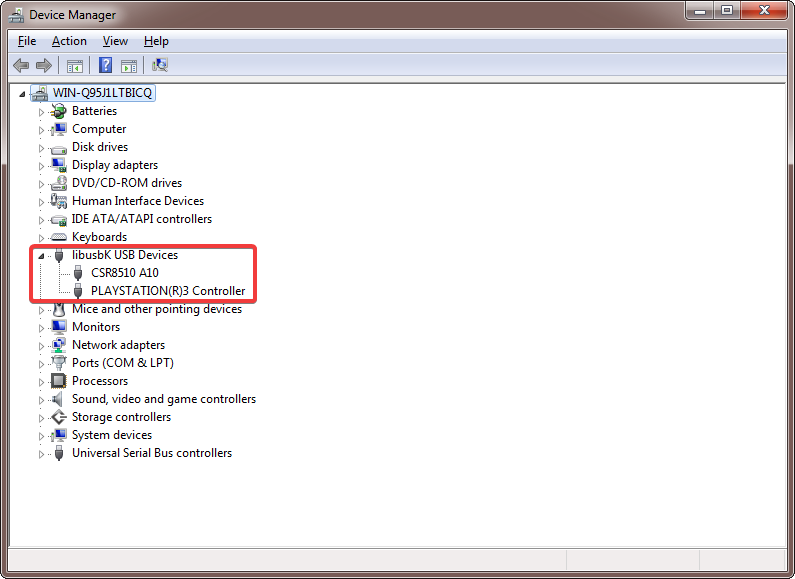Open the View menu
This screenshot has width=795, height=579.
(116, 41)
